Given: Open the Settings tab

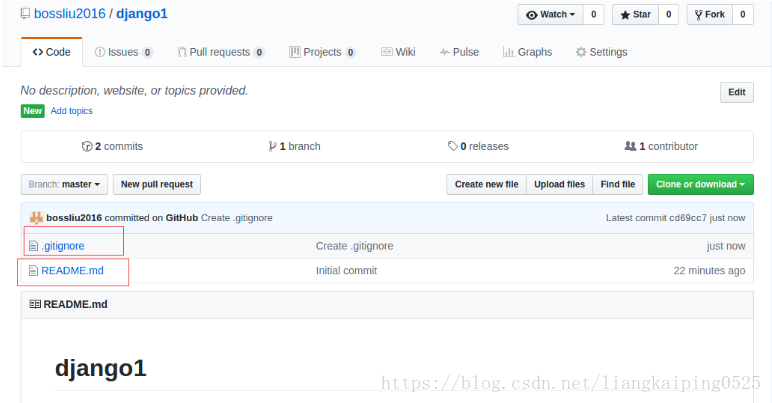Looking at the screenshot, I should [602, 52].
